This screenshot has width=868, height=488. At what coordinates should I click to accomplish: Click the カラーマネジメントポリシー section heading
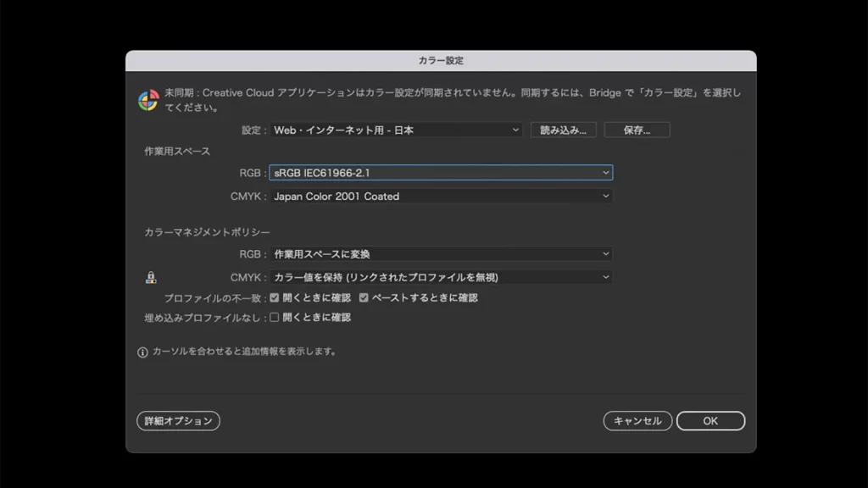207,232
